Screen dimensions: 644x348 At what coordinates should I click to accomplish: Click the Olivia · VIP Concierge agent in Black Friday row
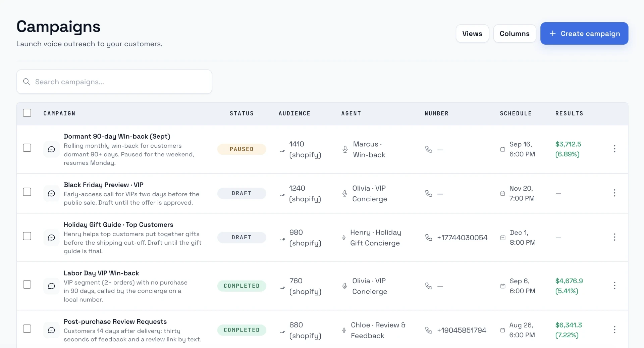pyautogui.click(x=370, y=194)
